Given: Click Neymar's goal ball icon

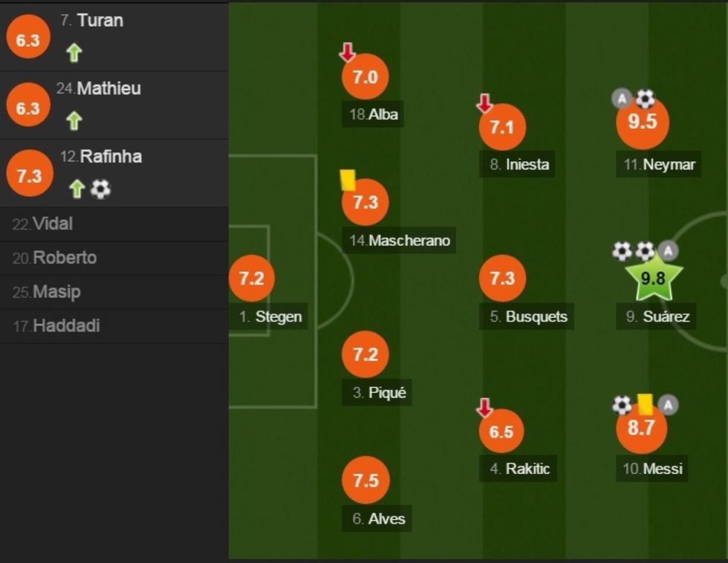Looking at the screenshot, I should tap(645, 98).
